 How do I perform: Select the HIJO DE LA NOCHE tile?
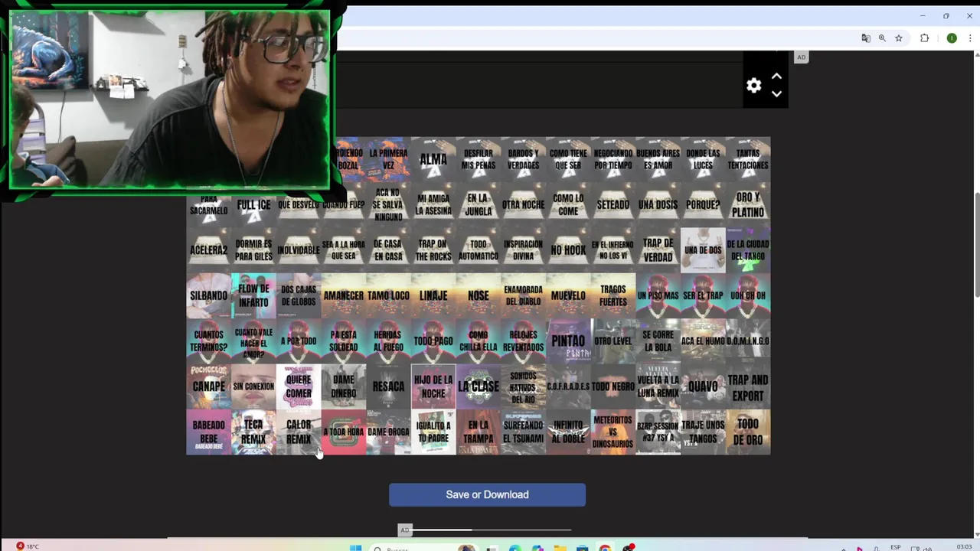[433, 386]
